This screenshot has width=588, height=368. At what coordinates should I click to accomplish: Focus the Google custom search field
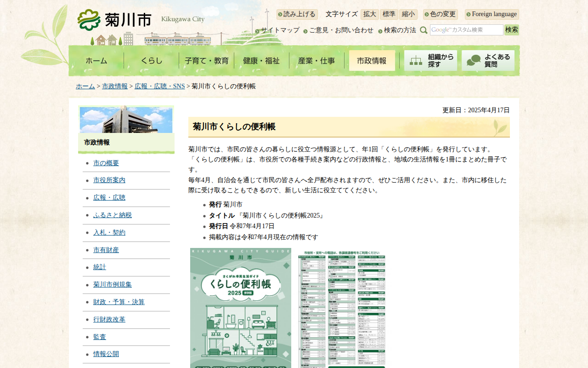click(467, 30)
